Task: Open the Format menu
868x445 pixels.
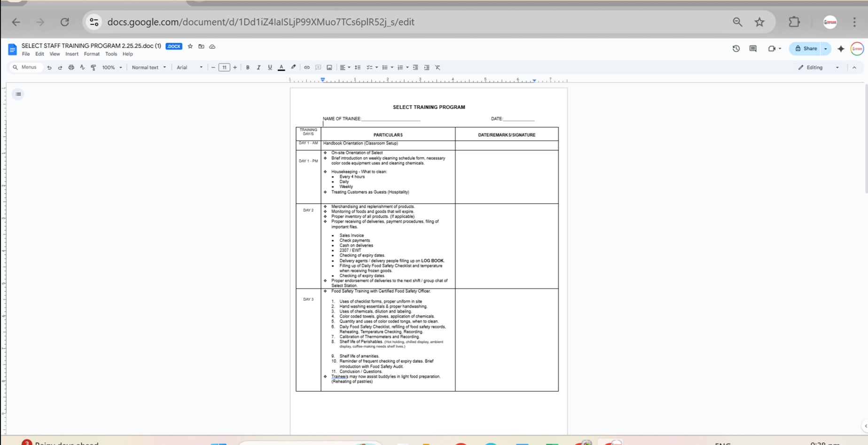Action: [x=92, y=54]
